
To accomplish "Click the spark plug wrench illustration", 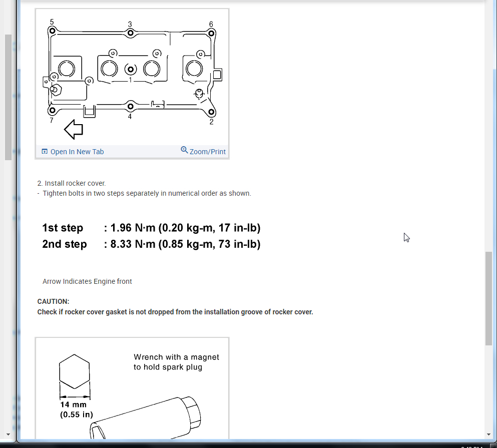I will 132,388.
